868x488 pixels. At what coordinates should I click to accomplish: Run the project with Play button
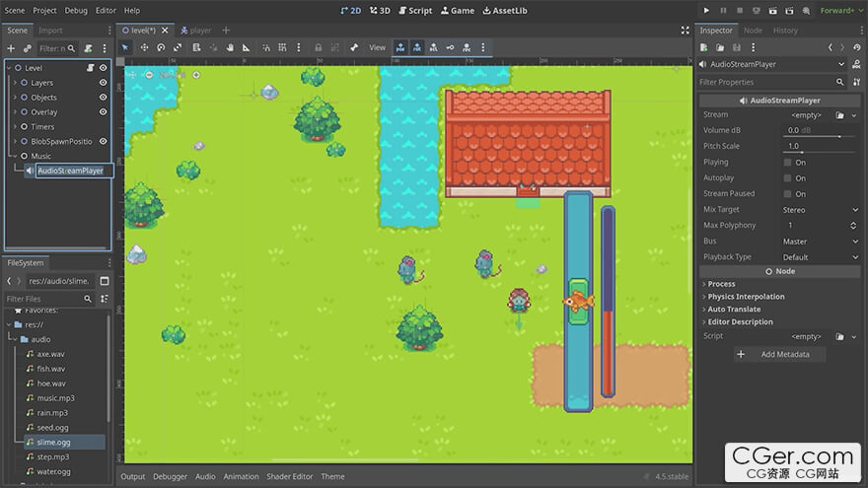tap(706, 10)
